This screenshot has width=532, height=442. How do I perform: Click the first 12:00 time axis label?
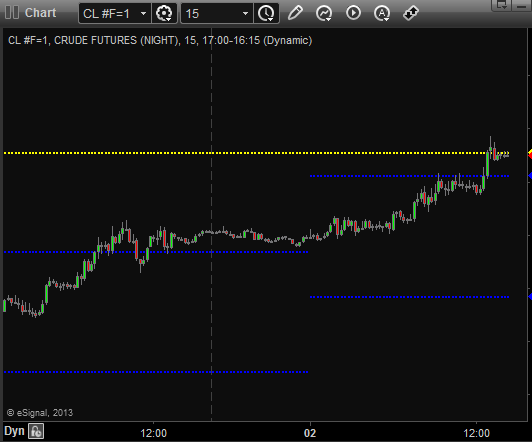(x=153, y=433)
